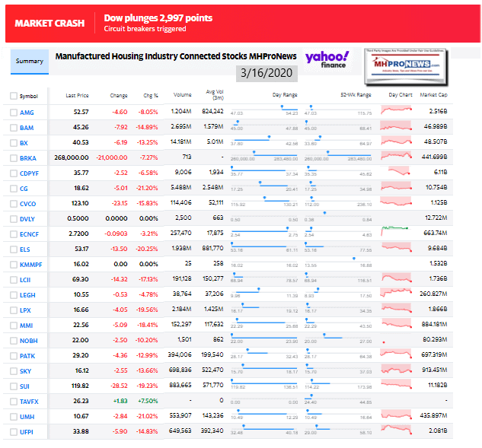Click the MARKET CRASH banner headline
This screenshot has width=482, height=448.
(49, 23)
